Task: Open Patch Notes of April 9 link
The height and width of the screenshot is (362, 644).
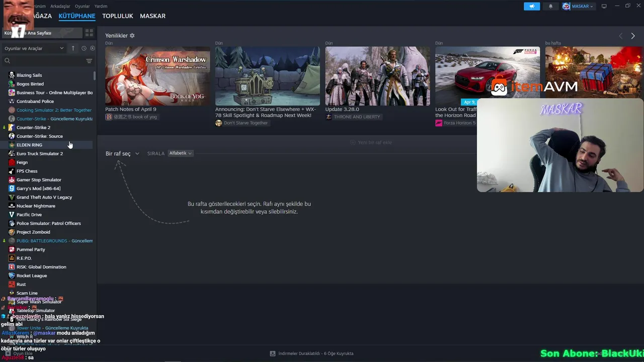Action: point(131,109)
